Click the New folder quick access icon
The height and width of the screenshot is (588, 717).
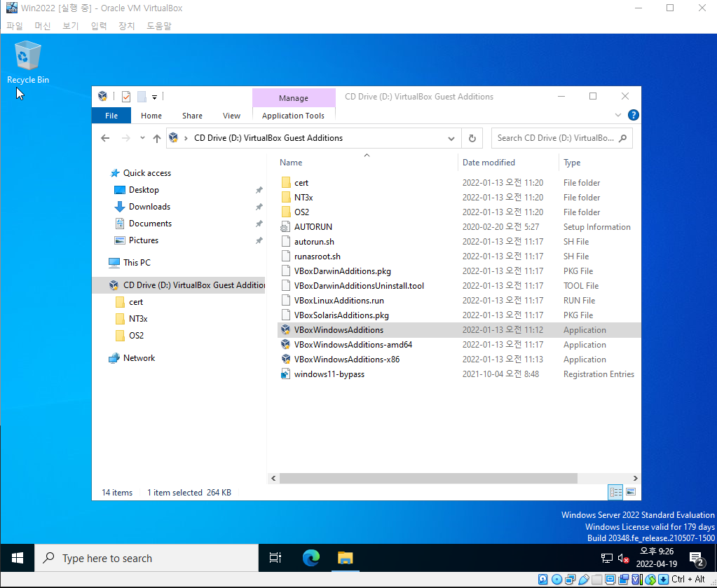point(142,97)
